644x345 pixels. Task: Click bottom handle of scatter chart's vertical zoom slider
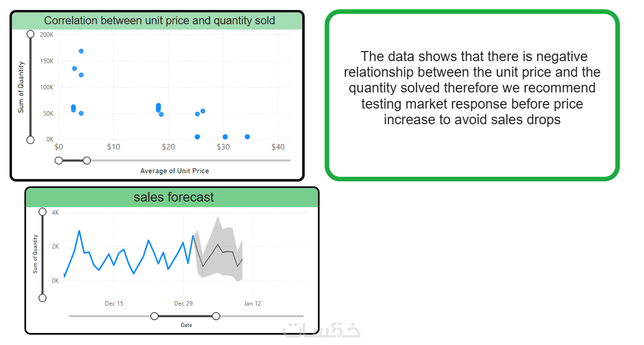(x=30, y=140)
